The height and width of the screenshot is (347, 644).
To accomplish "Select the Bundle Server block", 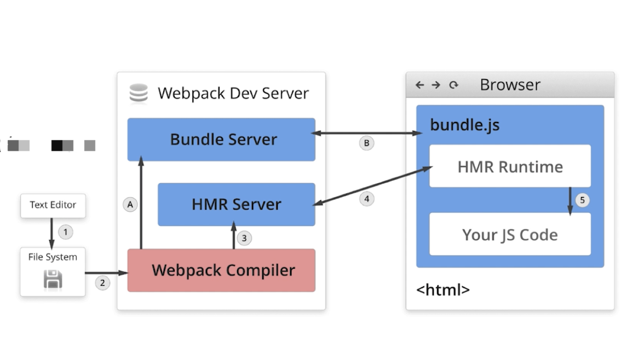I will (221, 140).
